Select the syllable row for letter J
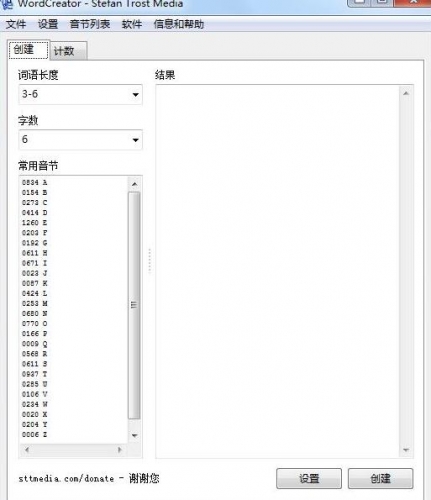The height and width of the screenshot is (500, 431). [x=34, y=273]
